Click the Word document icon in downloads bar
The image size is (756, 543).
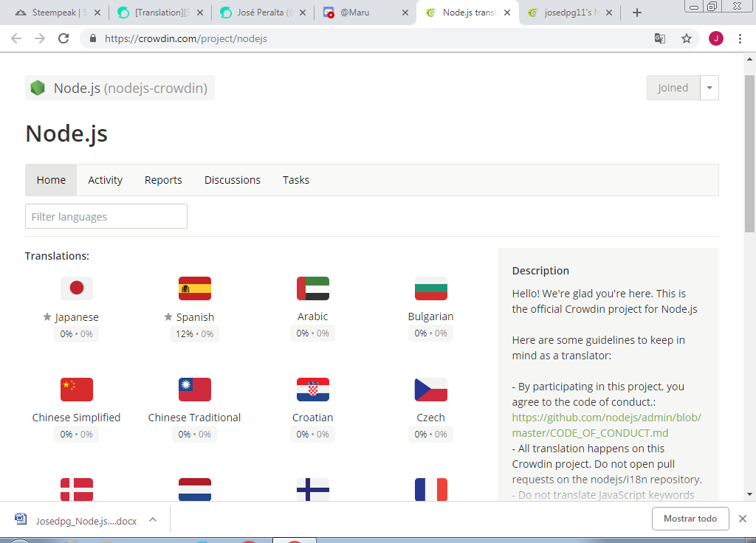coord(21,519)
